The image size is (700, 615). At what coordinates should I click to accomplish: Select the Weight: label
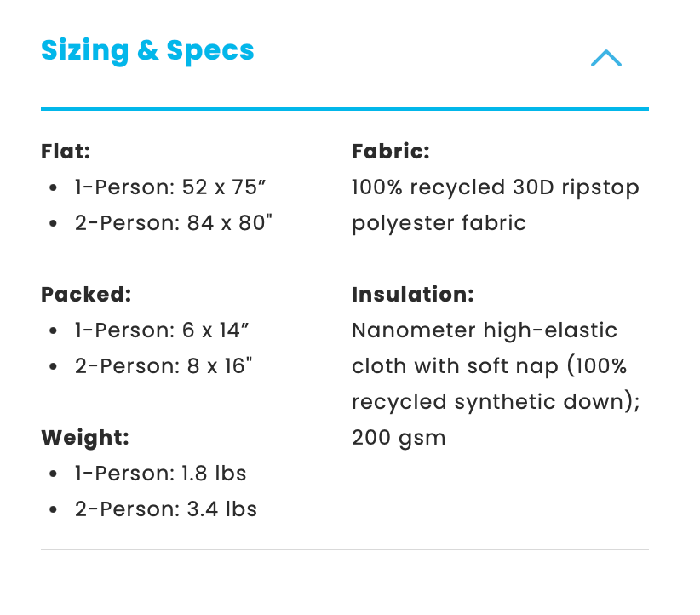[84, 438]
